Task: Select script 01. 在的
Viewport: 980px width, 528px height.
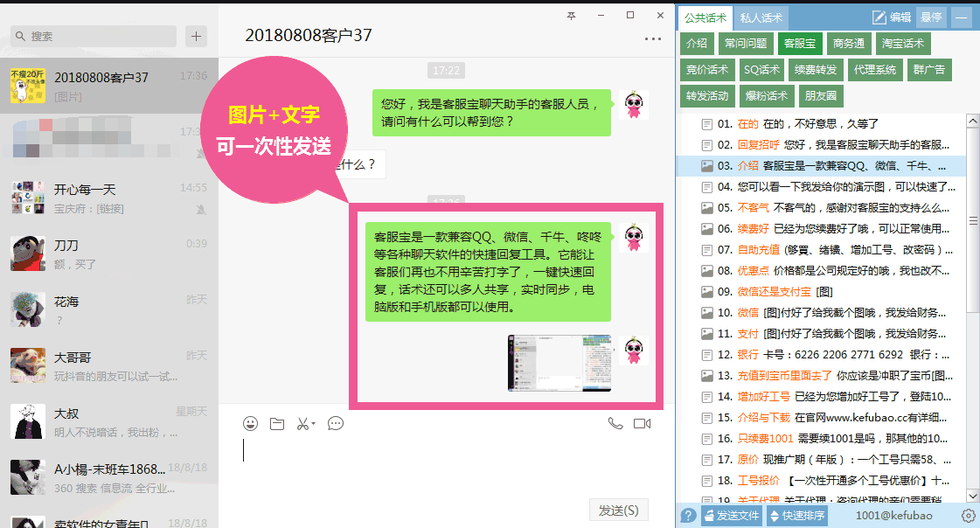Action: pyautogui.click(x=821, y=124)
